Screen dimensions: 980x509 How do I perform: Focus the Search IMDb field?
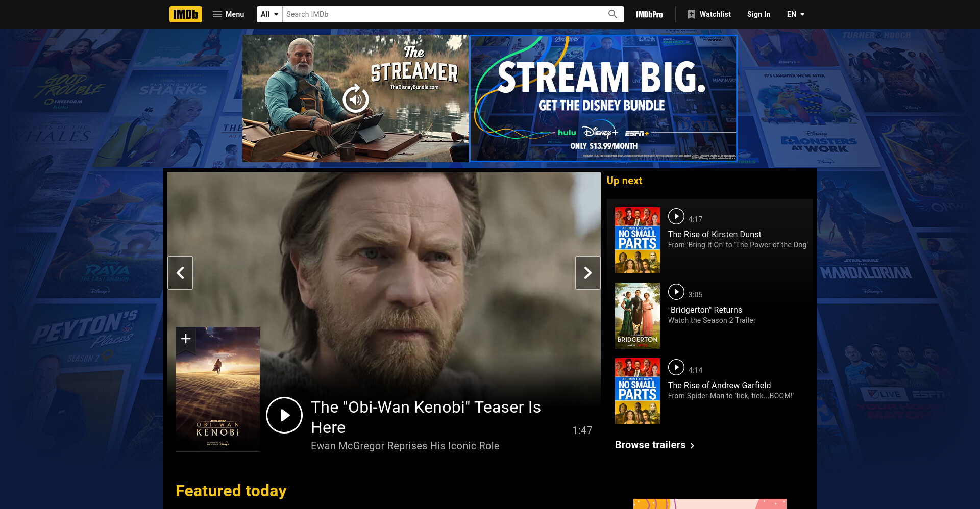tap(443, 14)
